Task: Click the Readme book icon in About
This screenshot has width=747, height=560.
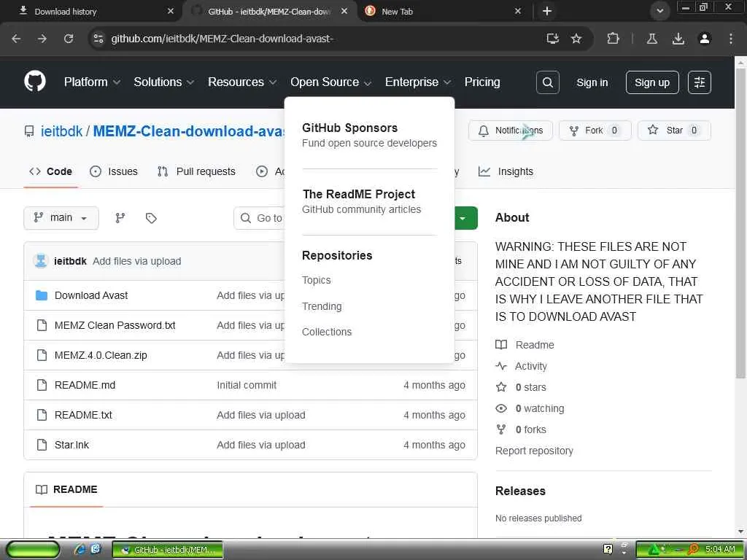Action: pyautogui.click(x=501, y=345)
